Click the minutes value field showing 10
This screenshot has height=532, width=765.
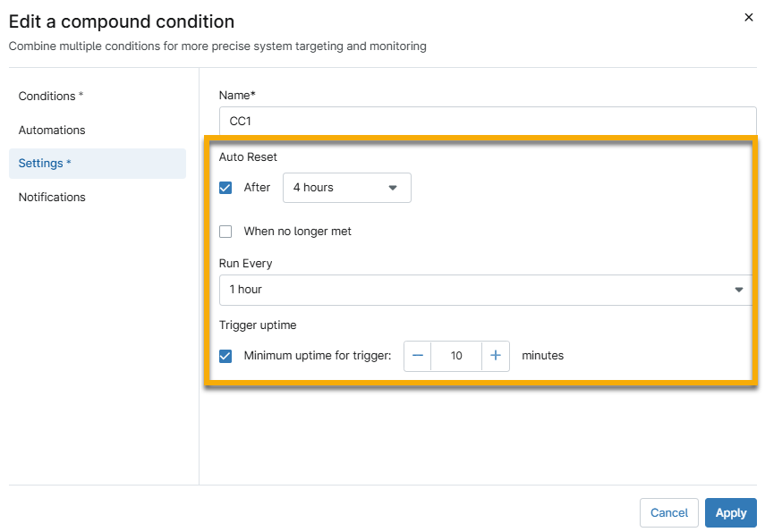pos(456,356)
